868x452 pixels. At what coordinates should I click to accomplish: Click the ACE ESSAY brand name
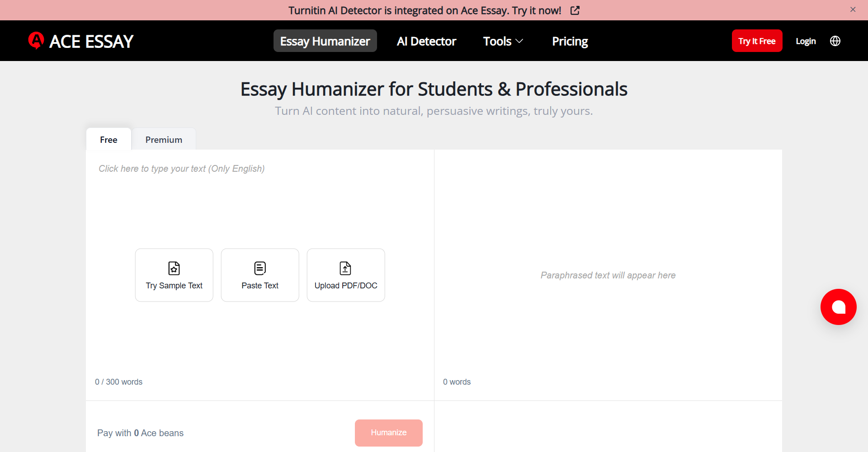click(91, 41)
